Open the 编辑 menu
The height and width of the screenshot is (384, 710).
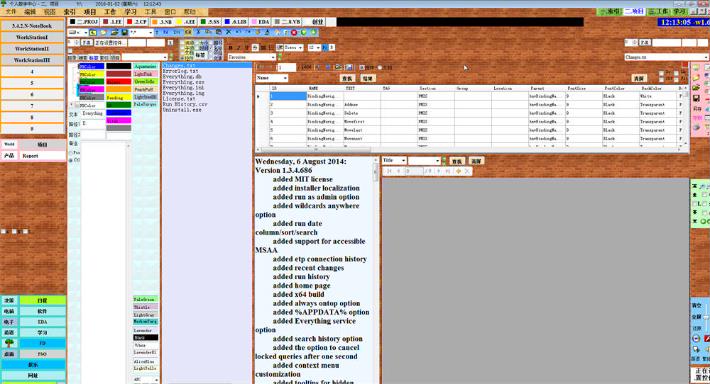click(x=30, y=12)
